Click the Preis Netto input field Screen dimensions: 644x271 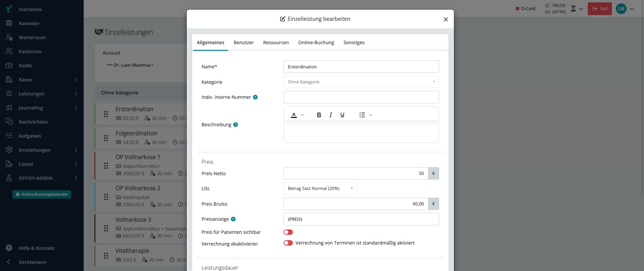tap(356, 174)
